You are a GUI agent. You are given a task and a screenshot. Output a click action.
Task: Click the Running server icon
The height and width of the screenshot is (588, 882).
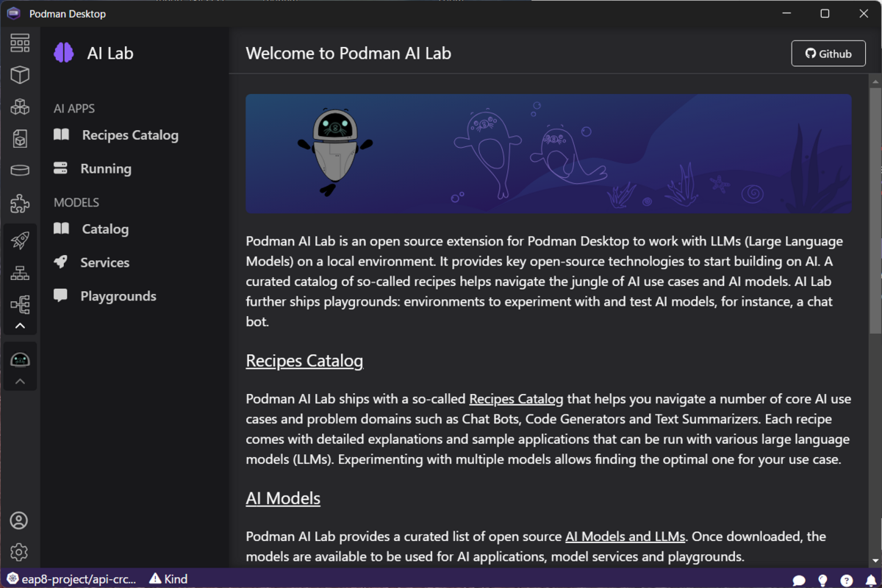[x=60, y=168]
